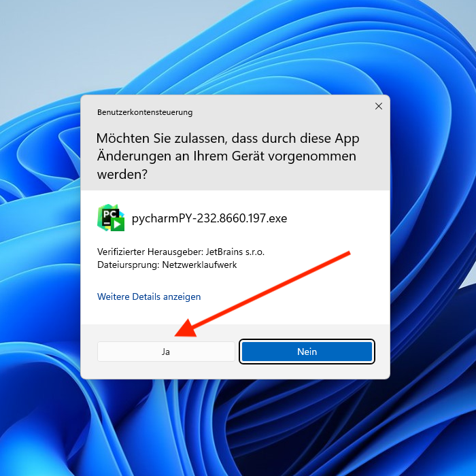Open the Weitere Details anzeigen link
Screen dimensions: 476x476
coord(149,296)
